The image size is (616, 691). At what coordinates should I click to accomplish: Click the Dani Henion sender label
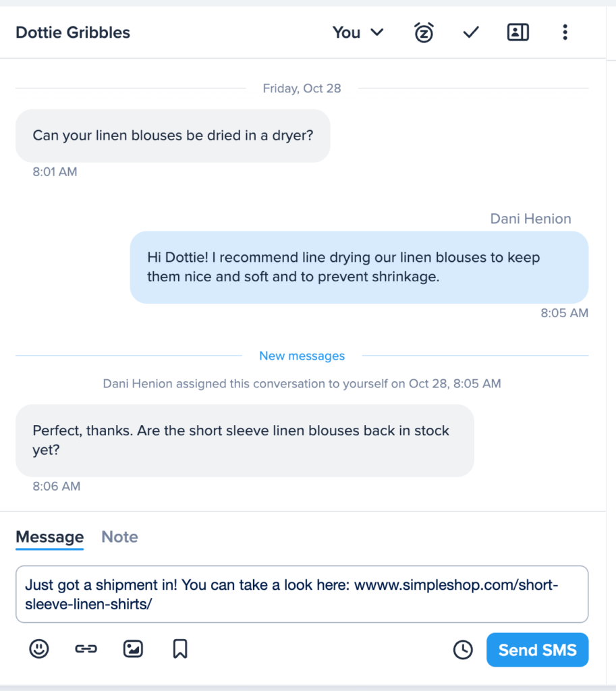[530, 219]
